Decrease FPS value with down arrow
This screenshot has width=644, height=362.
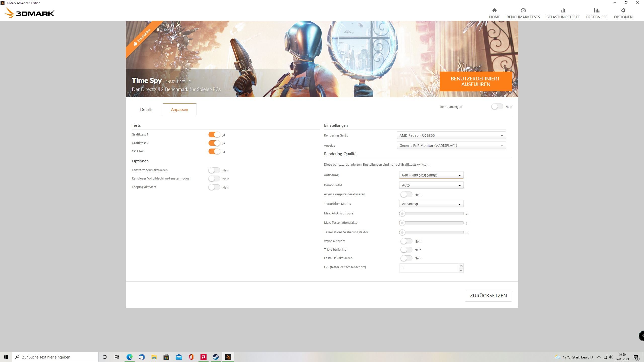pyautogui.click(x=461, y=270)
